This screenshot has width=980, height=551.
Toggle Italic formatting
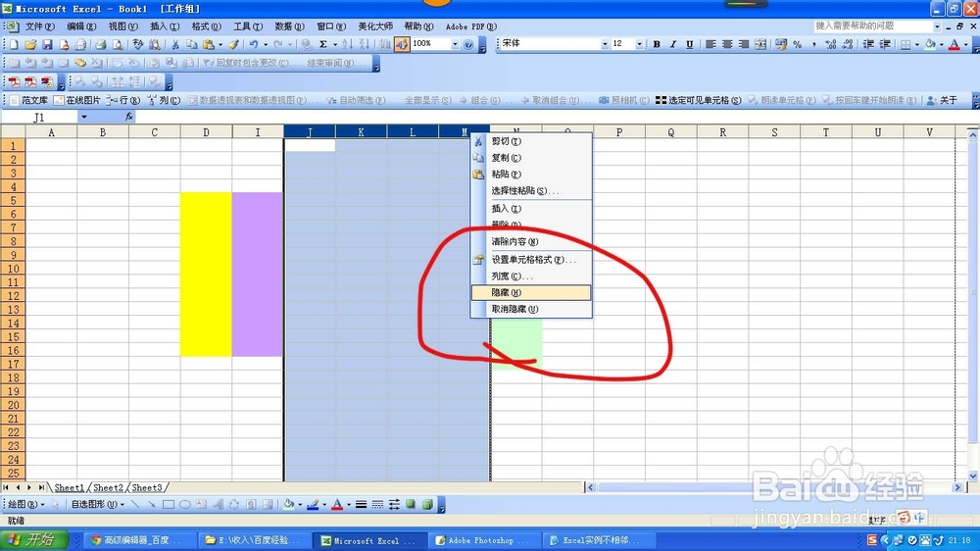click(x=673, y=44)
